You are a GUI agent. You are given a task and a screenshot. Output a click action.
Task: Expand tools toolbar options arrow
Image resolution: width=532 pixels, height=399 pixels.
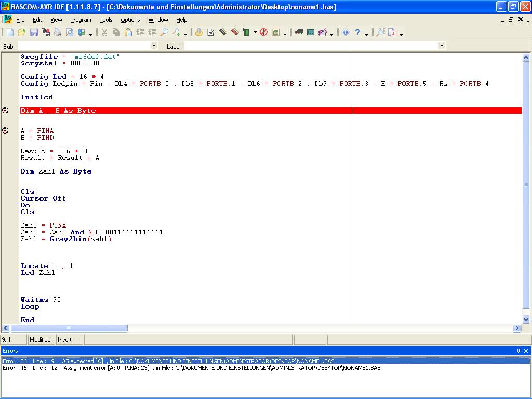tap(332, 34)
